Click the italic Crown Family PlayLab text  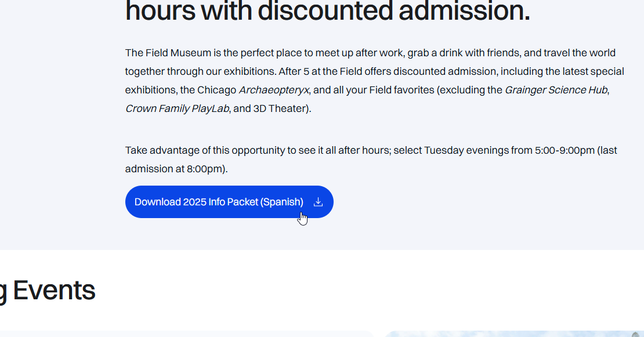point(177,108)
